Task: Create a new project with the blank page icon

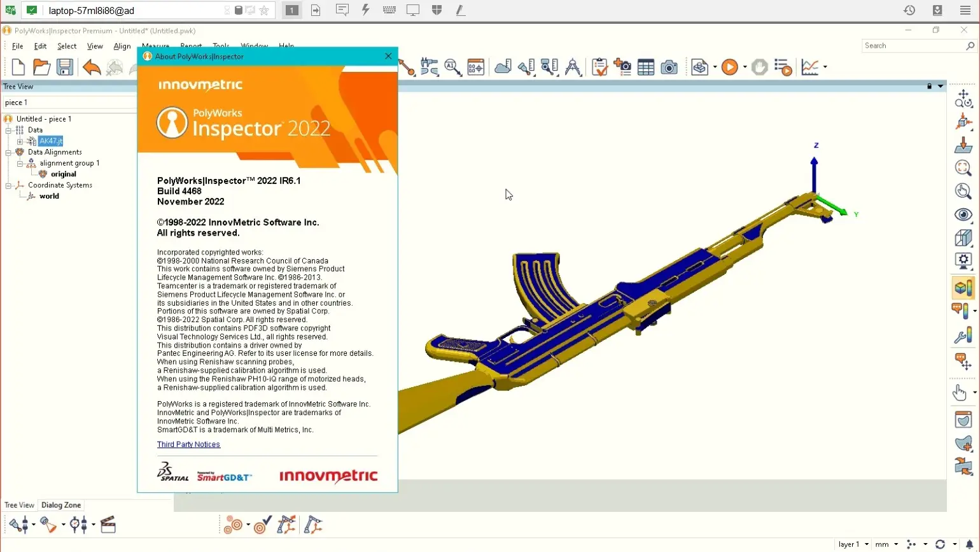Action: [x=18, y=67]
